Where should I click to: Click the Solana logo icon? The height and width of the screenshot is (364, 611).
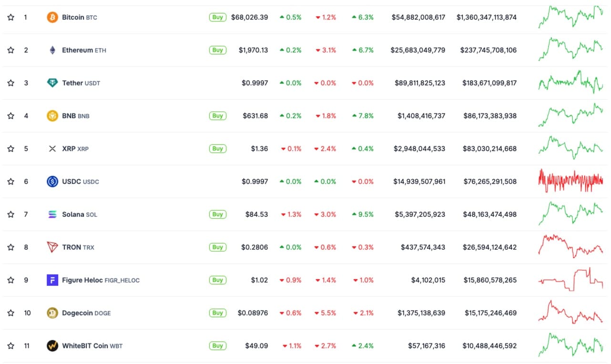[x=52, y=214]
